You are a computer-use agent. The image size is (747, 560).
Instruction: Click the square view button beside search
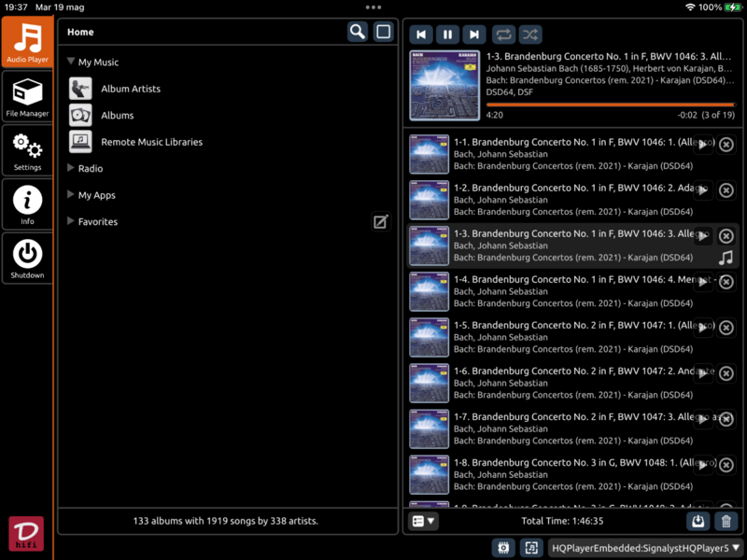pyautogui.click(x=384, y=32)
